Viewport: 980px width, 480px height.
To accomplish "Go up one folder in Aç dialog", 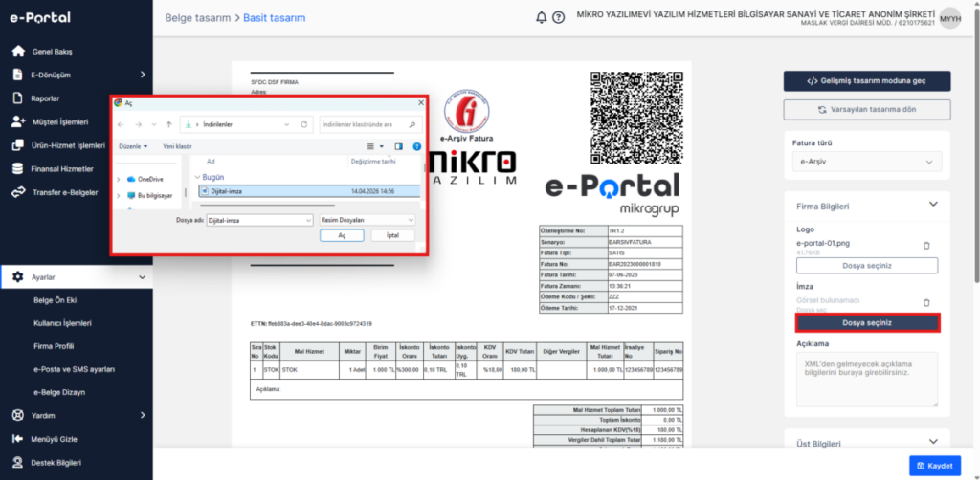I will (168, 125).
